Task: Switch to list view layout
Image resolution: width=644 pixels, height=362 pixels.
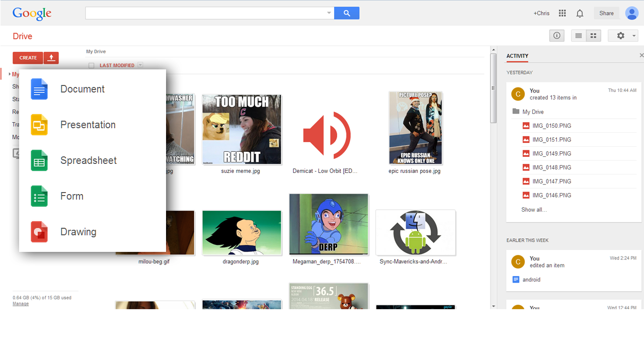Action: pyautogui.click(x=579, y=36)
